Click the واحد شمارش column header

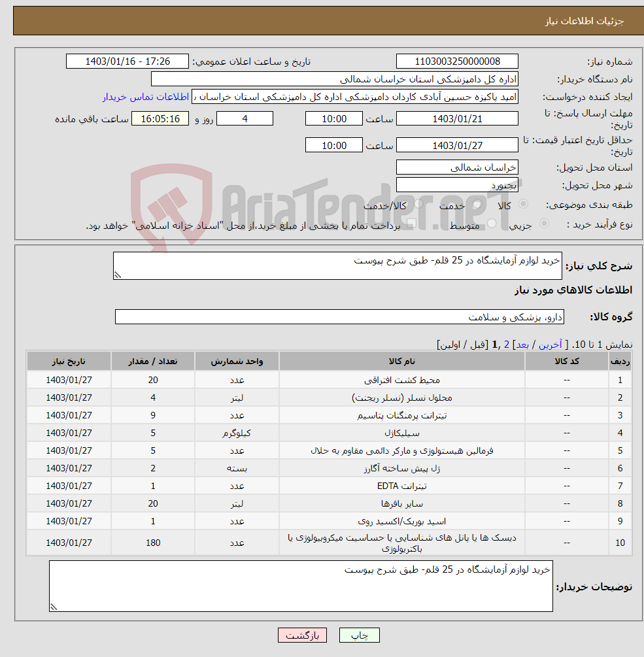pos(237,361)
